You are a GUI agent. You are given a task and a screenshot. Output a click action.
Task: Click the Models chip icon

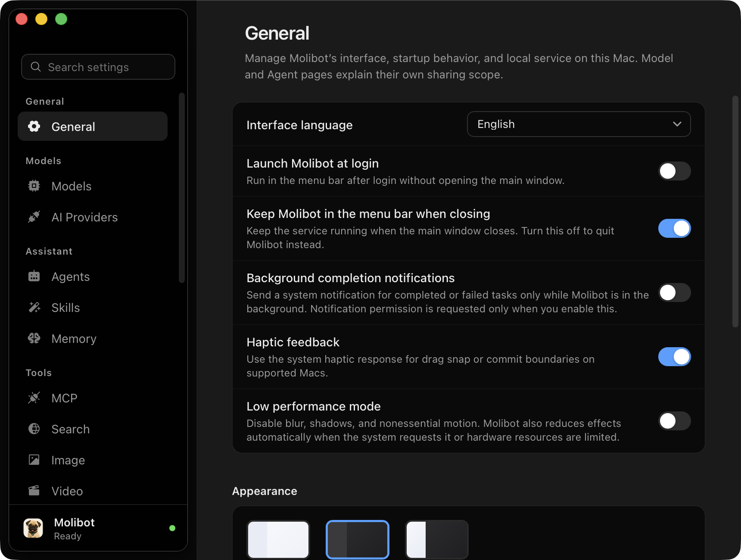click(x=34, y=186)
